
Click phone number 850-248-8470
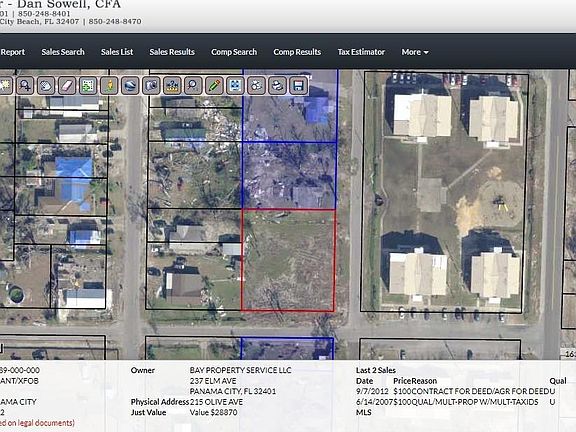tap(115, 22)
